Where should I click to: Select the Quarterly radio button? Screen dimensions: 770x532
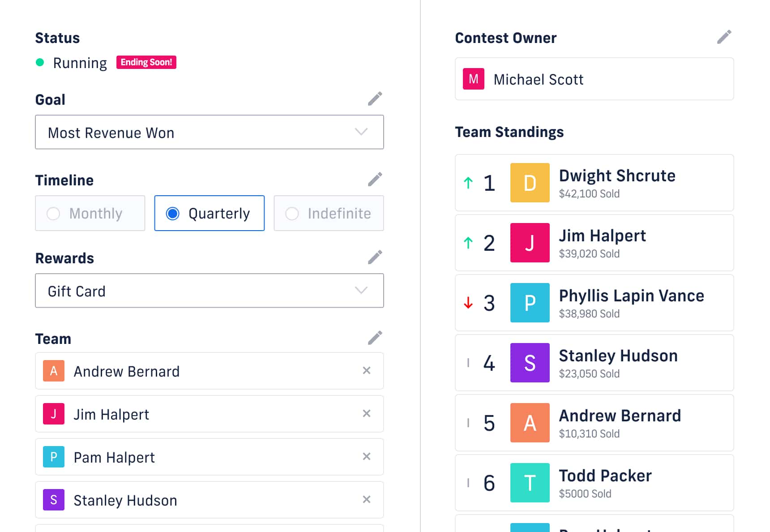pos(173,214)
